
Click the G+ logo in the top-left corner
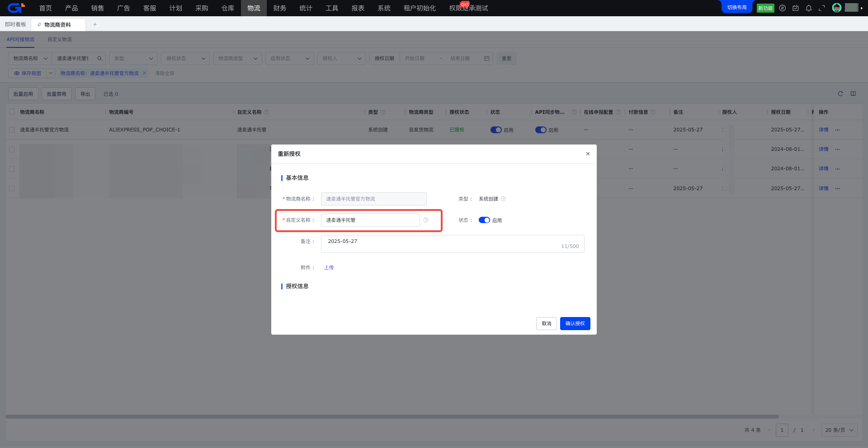16,8
